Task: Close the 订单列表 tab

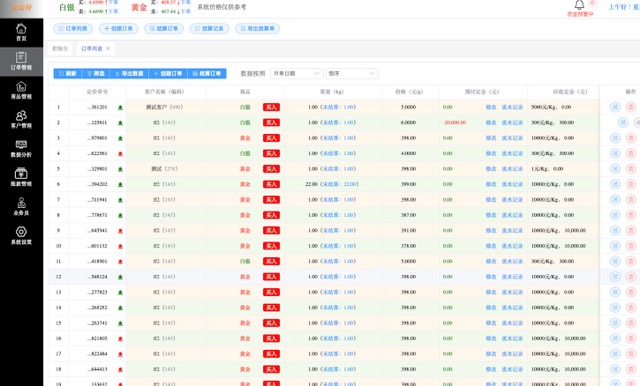Action: 108,49
